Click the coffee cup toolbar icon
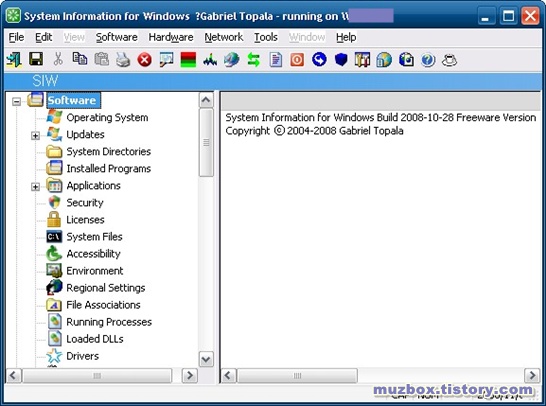Viewport: 546px width, 406px height. 449,60
